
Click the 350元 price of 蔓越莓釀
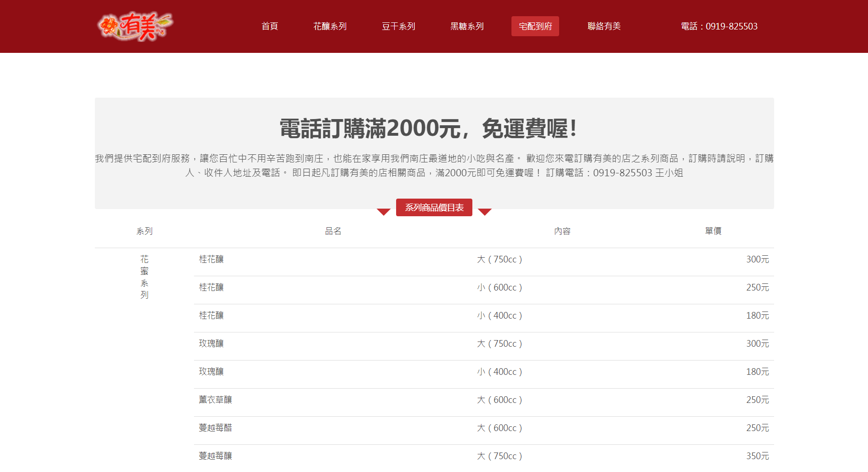point(757,456)
